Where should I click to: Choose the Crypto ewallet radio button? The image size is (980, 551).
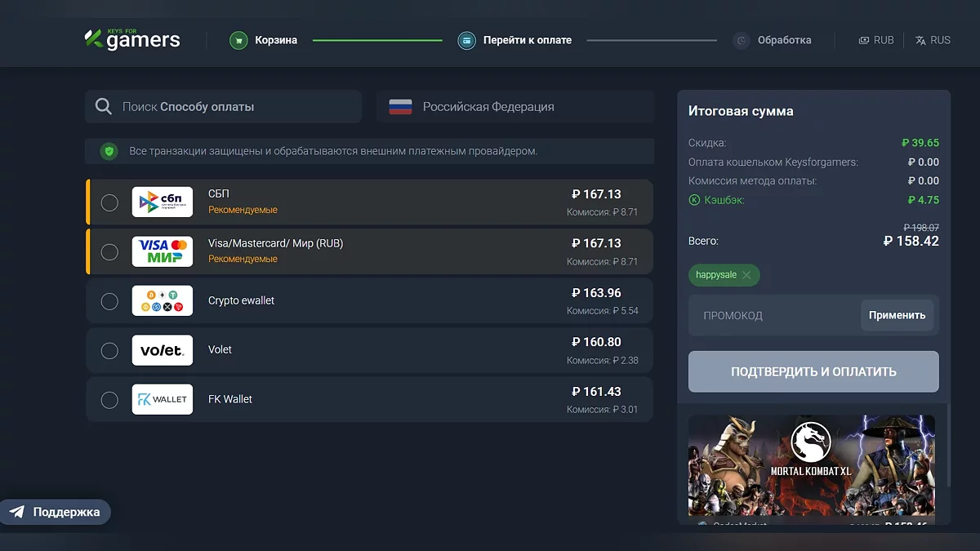click(x=109, y=301)
